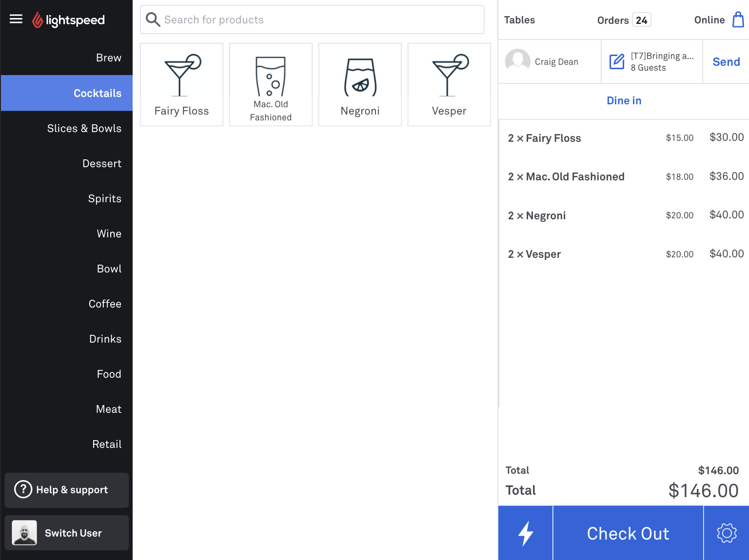
Task: Open order settings gear icon
Action: pyautogui.click(x=727, y=533)
